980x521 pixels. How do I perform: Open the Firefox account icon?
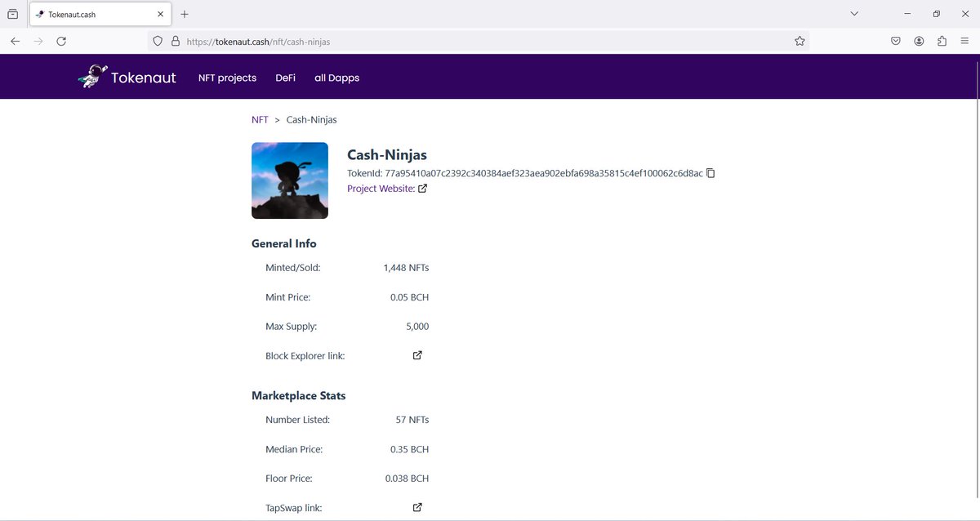[919, 41]
